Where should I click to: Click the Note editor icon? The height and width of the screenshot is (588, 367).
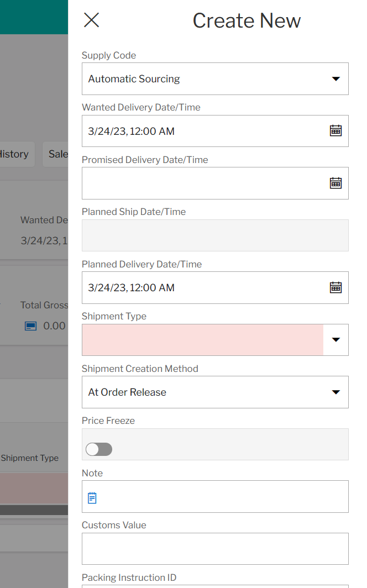click(x=92, y=497)
